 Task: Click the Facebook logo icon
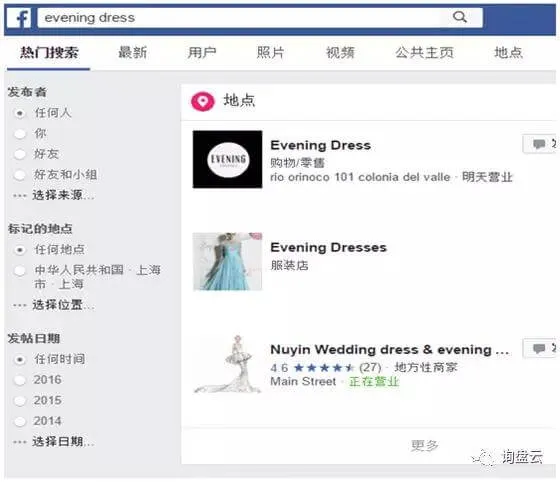tap(19, 17)
